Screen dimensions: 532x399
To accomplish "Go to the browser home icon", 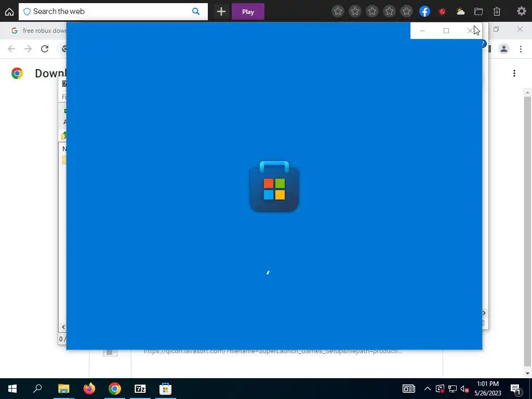I will pos(9,11).
